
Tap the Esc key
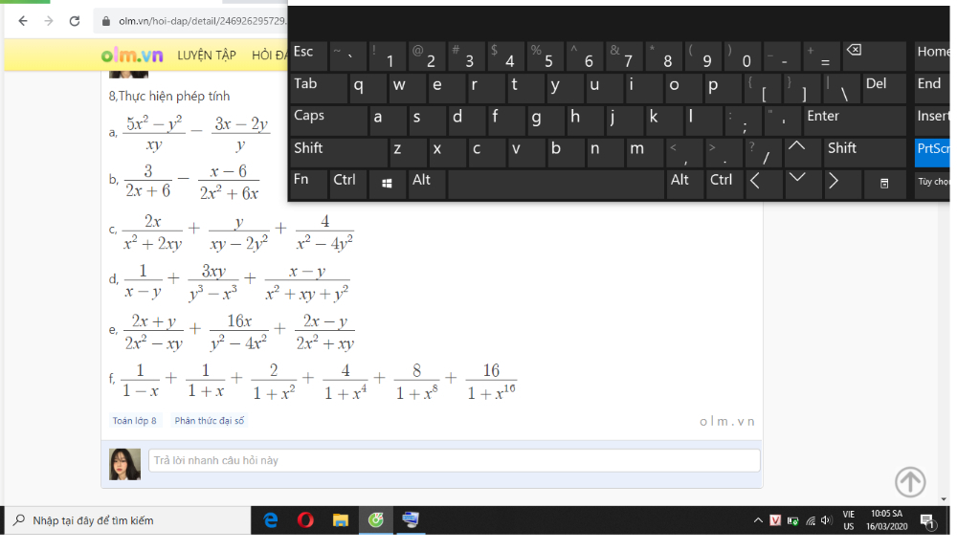(309, 56)
